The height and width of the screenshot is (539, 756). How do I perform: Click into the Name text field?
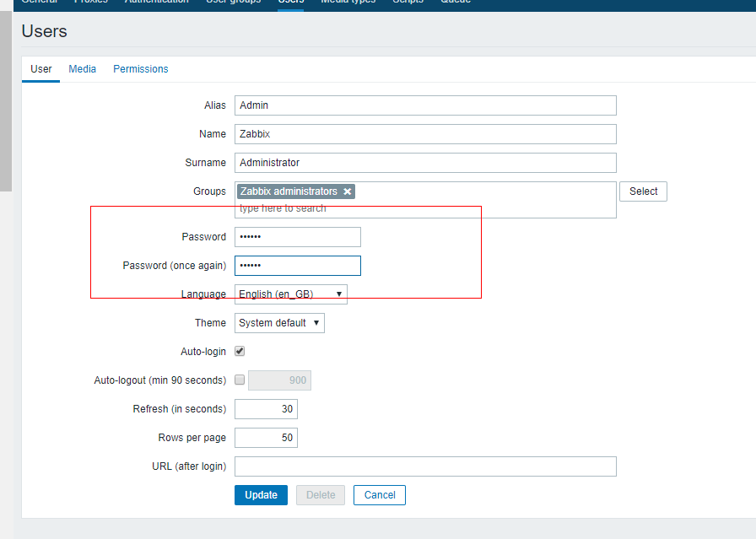(425, 134)
